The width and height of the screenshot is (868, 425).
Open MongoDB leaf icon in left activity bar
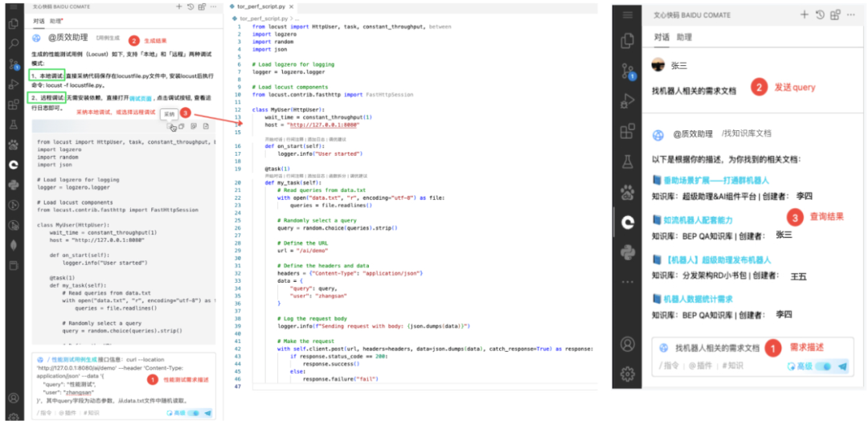[x=14, y=245]
